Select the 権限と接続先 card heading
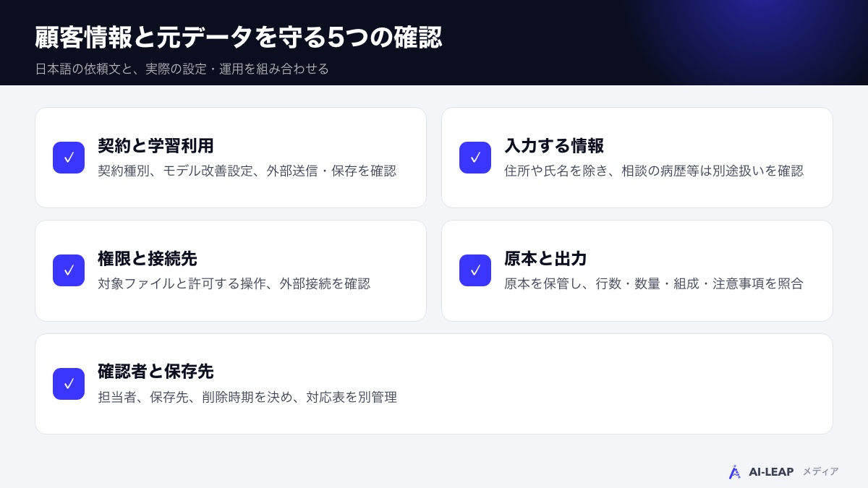 coord(148,258)
